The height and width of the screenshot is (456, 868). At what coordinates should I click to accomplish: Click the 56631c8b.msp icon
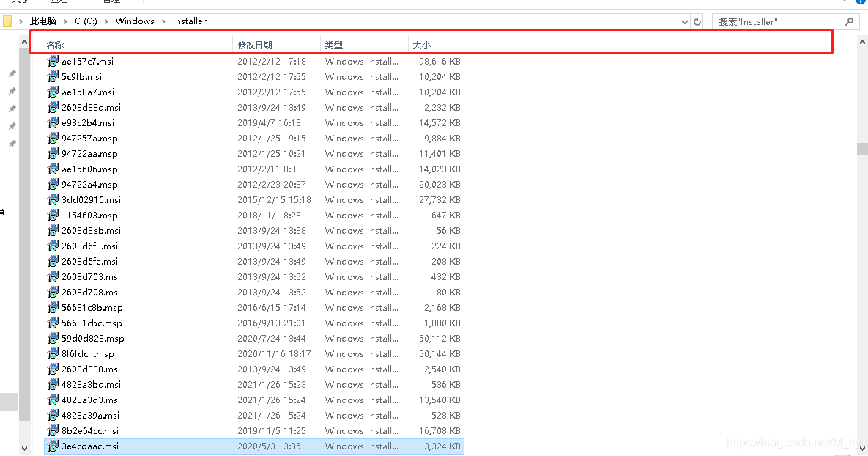(x=53, y=307)
